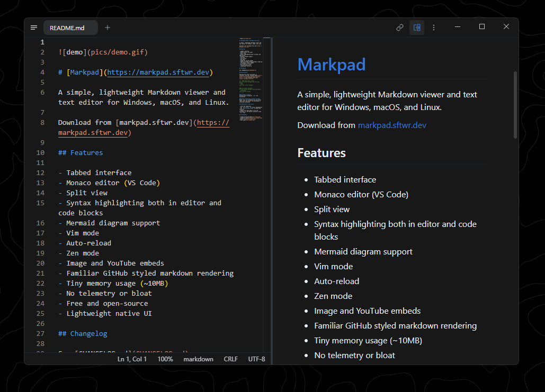
Task: Open the UTF-8 encoding selector
Action: coord(256,359)
